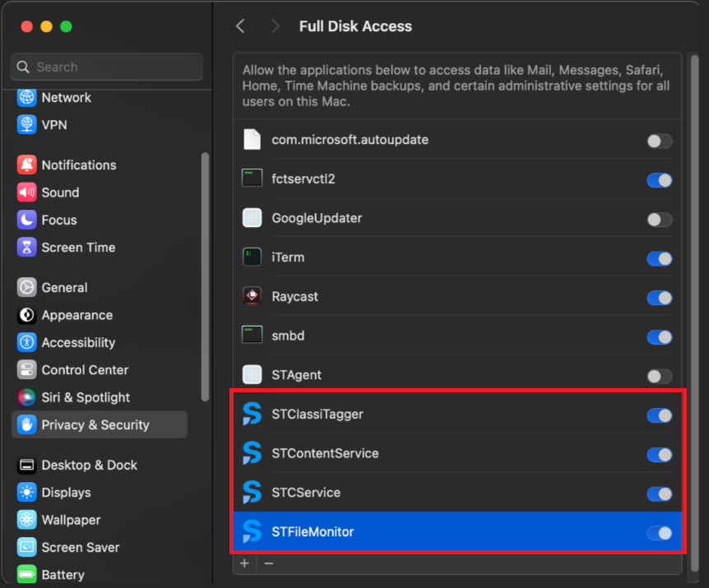
Task: Click the VPN globe icon in sidebar
Action: (x=26, y=125)
